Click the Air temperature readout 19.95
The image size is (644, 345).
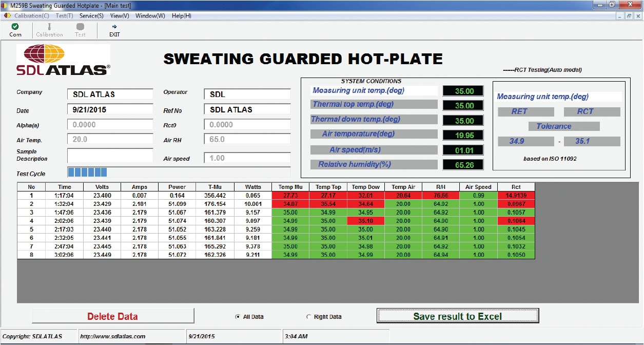pyautogui.click(x=463, y=136)
